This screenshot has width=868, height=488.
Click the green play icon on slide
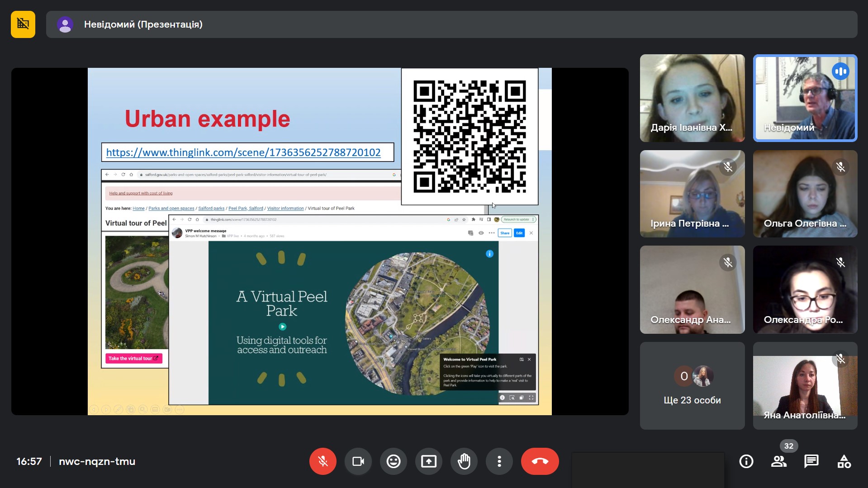click(282, 327)
